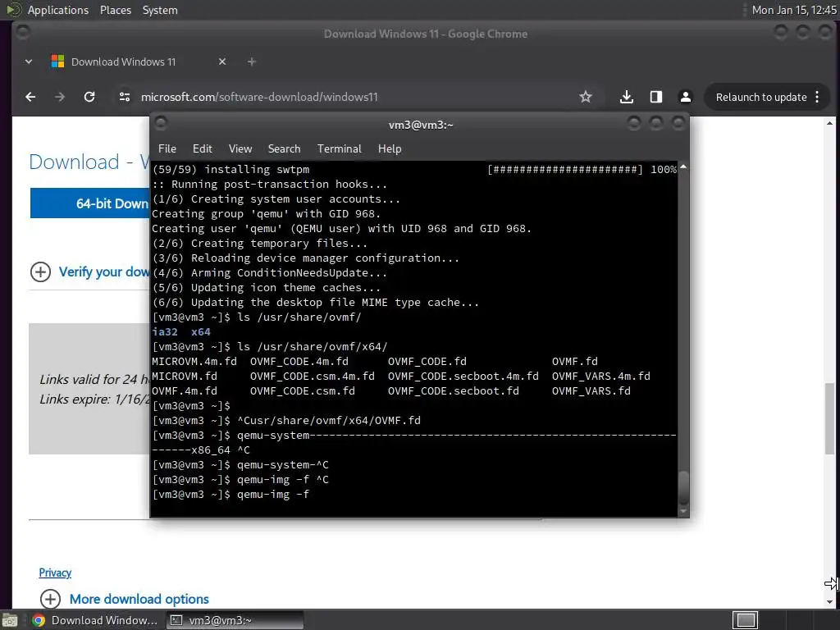Click the blue ia32 directory name
Image resolution: width=840 pixels, height=630 pixels.
click(x=164, y=332)
